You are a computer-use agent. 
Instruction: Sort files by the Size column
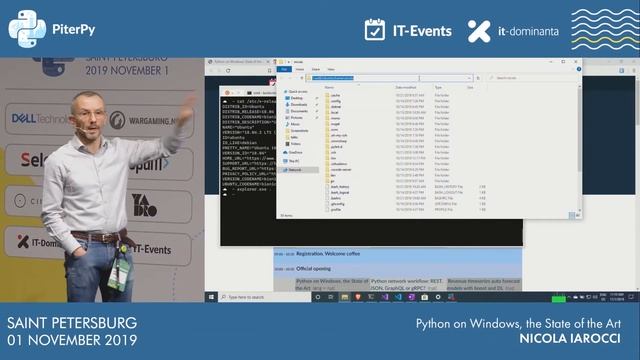[x=471, y=87]
